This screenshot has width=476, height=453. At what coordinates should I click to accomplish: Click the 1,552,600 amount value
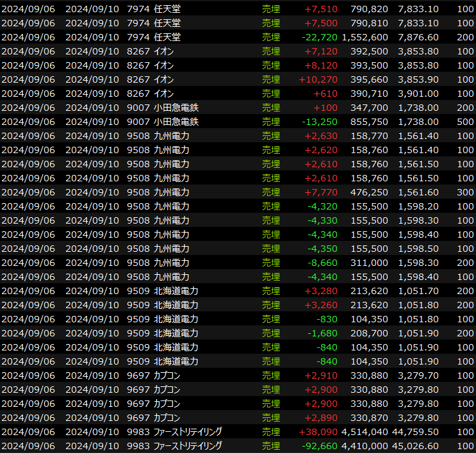(365, 37)
